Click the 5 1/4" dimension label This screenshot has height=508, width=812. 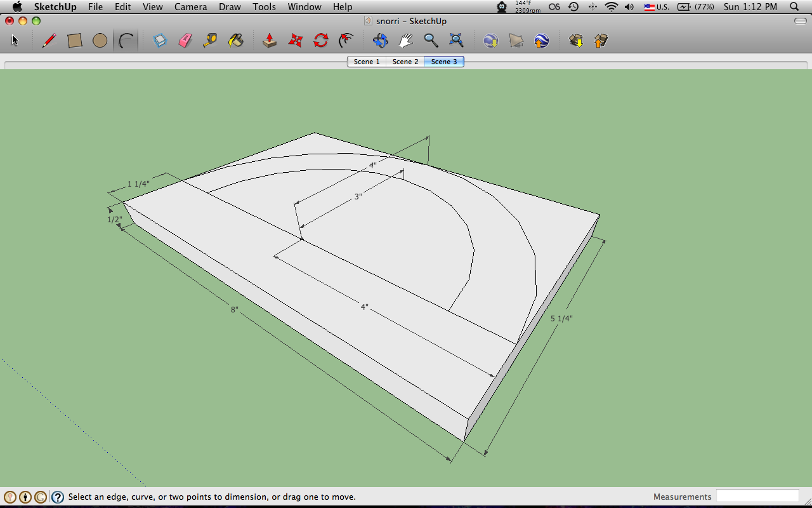tap(561, 319)
